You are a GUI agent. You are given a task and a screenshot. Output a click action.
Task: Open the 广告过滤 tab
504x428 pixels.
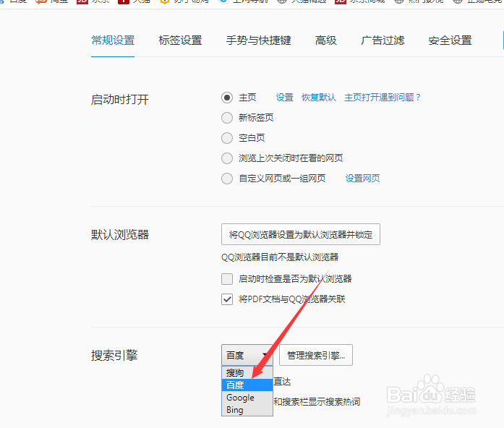[x=383, y=40]
